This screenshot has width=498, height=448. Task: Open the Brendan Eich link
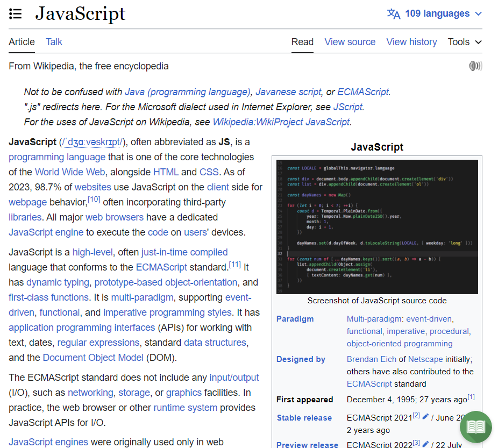[x=372, y=359]
